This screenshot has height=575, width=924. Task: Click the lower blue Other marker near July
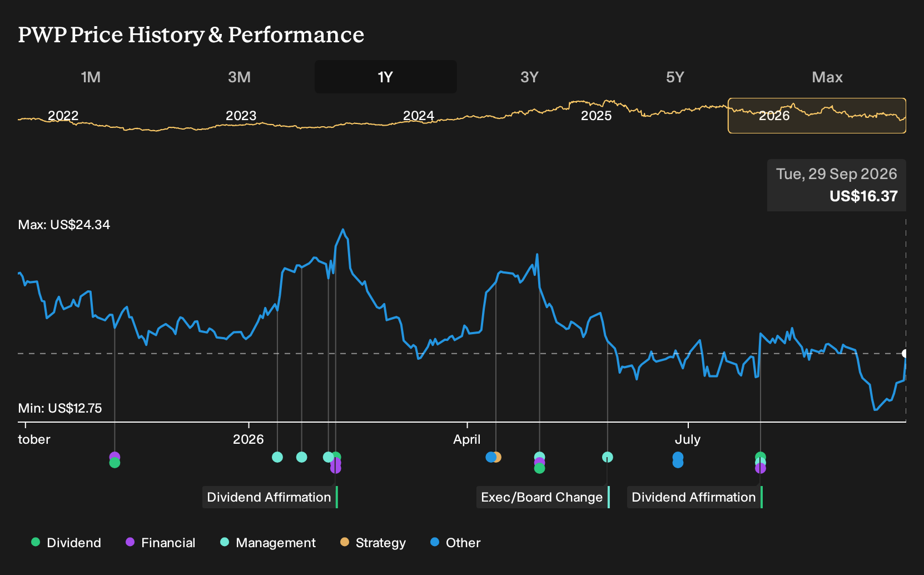click(678, 463)
